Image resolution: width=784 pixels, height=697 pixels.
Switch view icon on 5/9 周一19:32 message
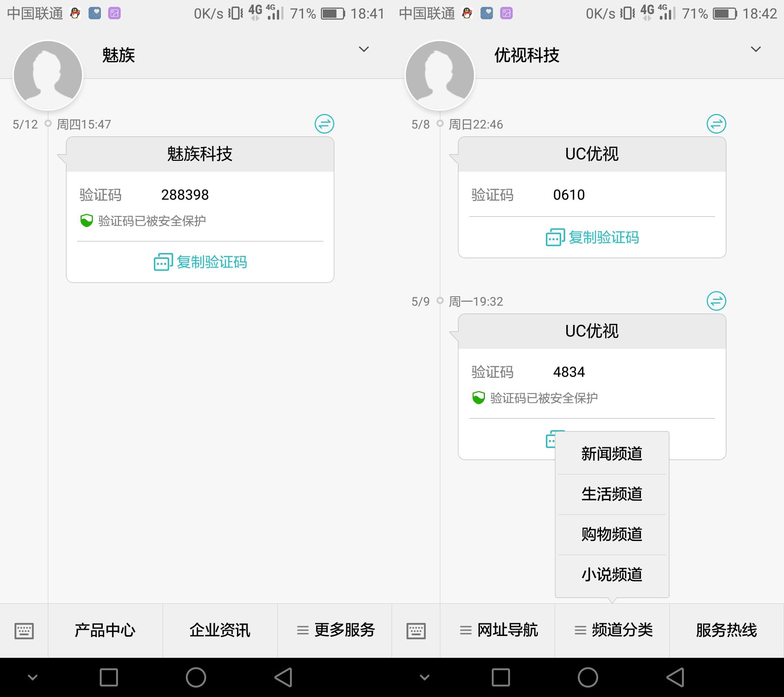tap(716, 301)
